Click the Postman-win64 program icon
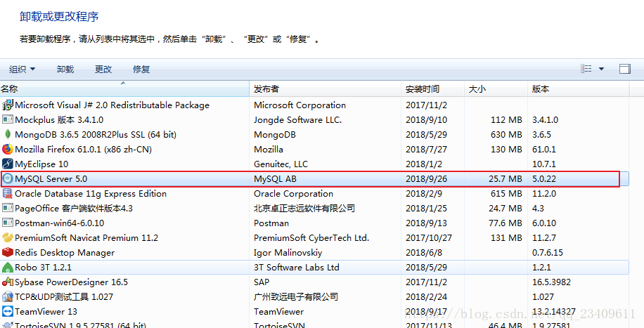Viewport: 644px width, 328px height. coord(8,223)
